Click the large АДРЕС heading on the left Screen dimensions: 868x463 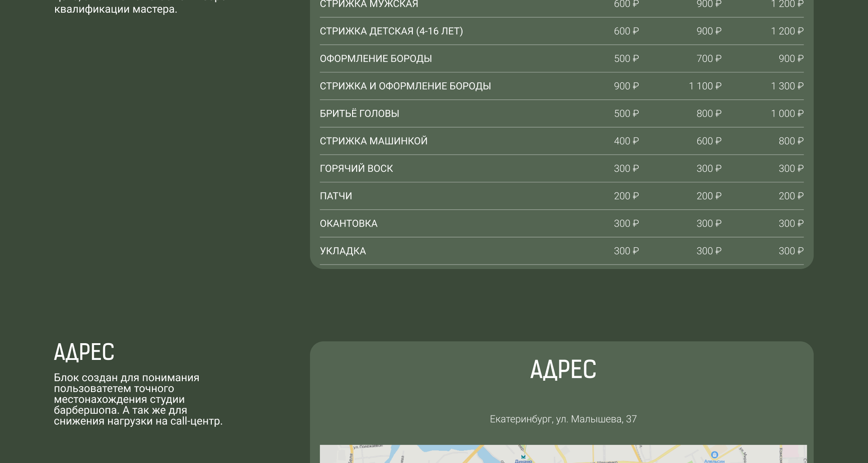coord(84,352)
